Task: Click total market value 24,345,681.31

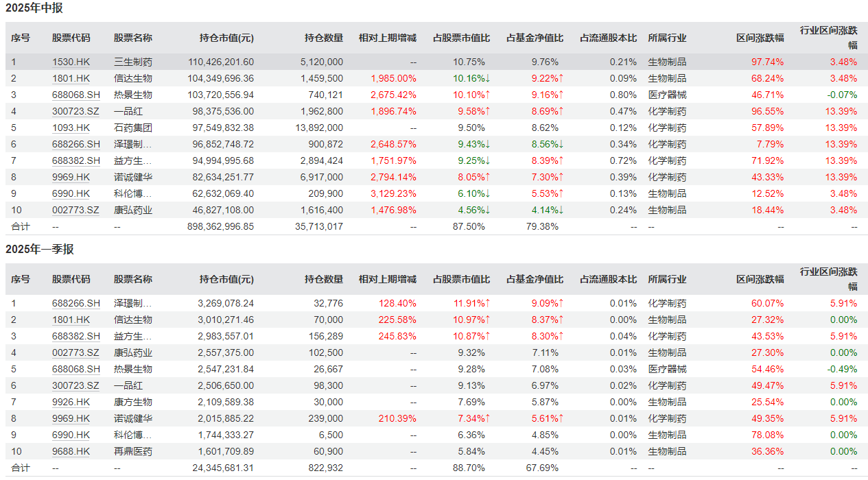Action: coord(224,468)
